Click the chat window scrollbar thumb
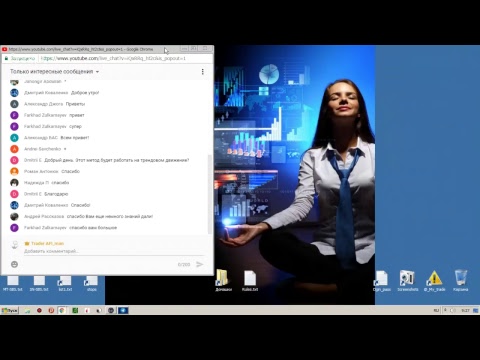 tap(210, 194)
